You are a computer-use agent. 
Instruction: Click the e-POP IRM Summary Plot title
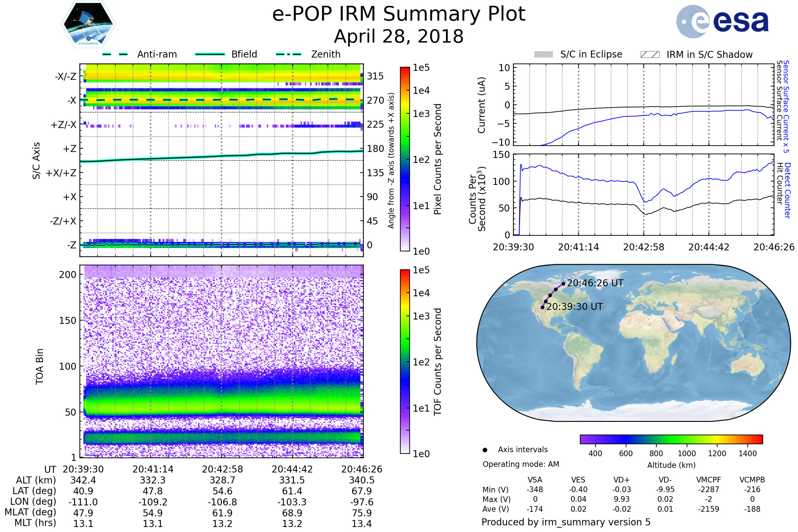pyautogui.click(x=399, y=14)
